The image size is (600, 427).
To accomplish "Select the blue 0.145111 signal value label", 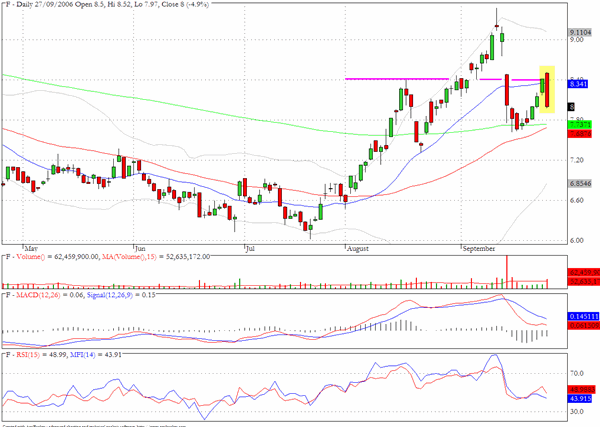I will pyautogui.click(x=584, y=316).
